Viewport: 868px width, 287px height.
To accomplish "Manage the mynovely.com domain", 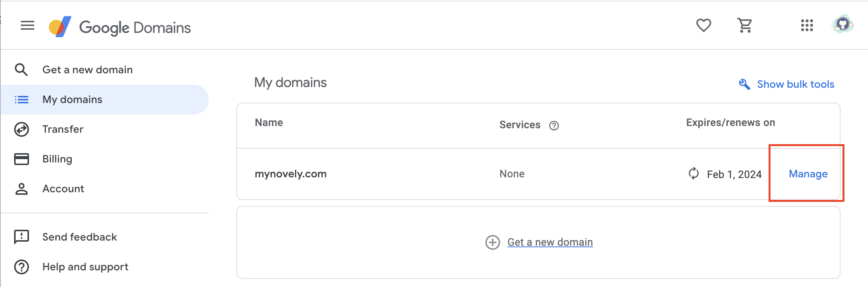I will [x=808, y=174].
